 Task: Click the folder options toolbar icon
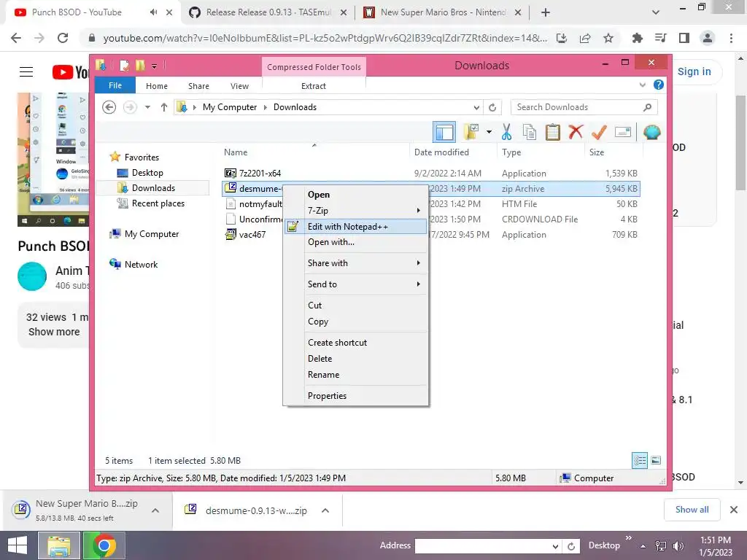(471, 132)
